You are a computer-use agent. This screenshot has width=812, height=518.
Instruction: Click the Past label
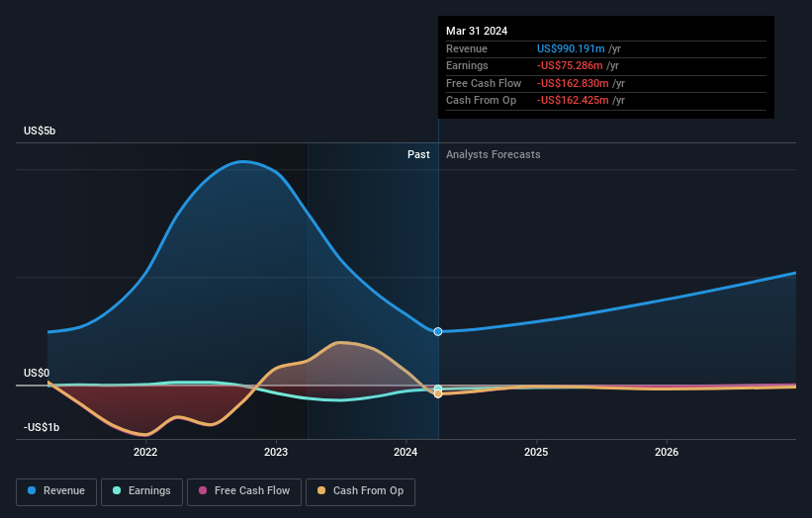(x=418, y=155)
